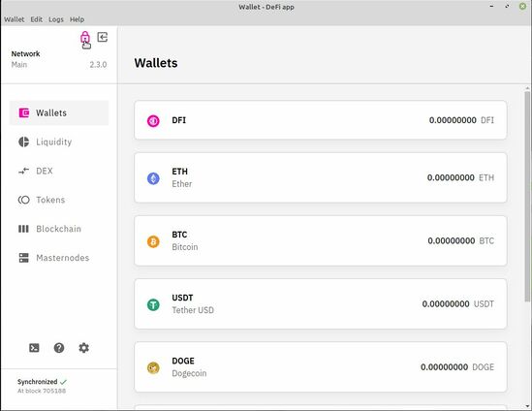
Task: Open the ETH Ether wallet card
Action: click(x=321, y=177)
